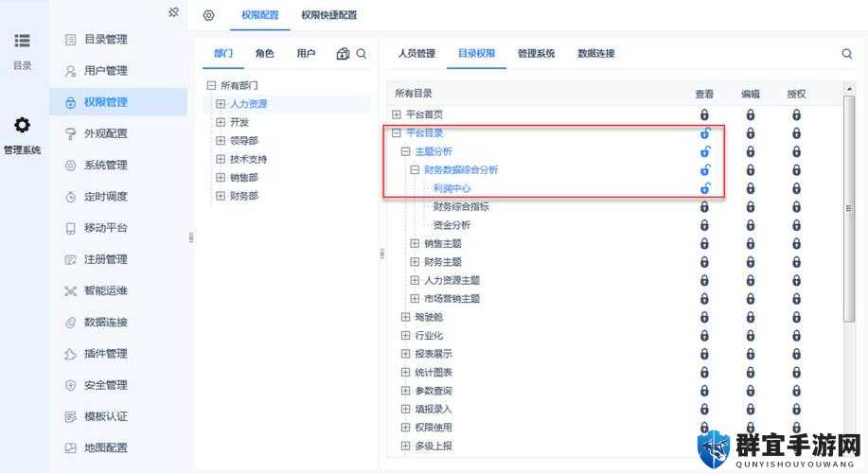This screenshot has width=868, height=473.
Task: Toggle 查看 lock for 报表展示
Action: [x=704, y=354]
